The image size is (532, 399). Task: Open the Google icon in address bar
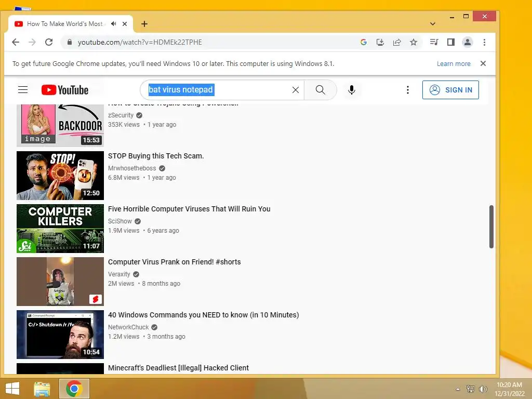[x=363, y=42]
